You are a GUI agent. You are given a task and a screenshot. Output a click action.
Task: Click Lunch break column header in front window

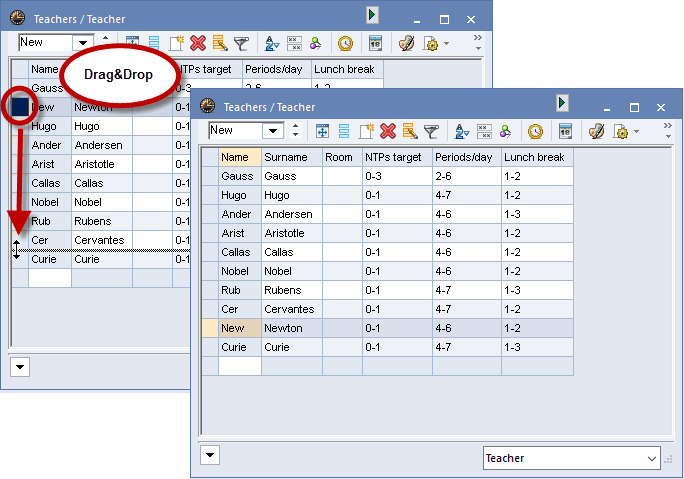[537, 157]
